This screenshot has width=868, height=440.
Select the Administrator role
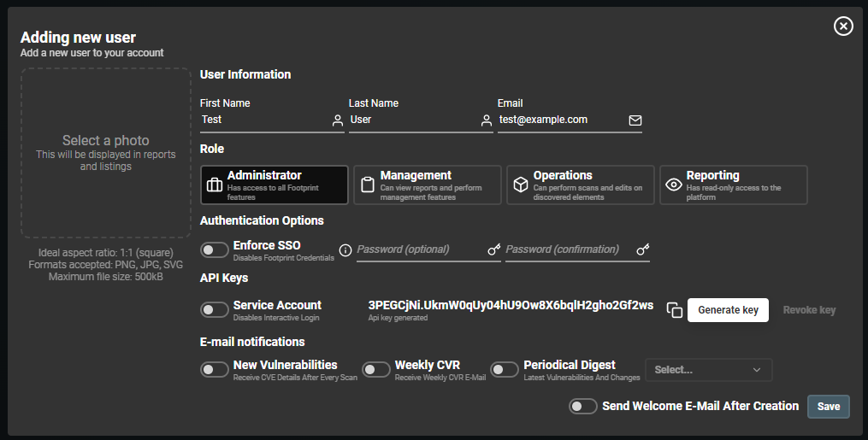pos(275,185)
